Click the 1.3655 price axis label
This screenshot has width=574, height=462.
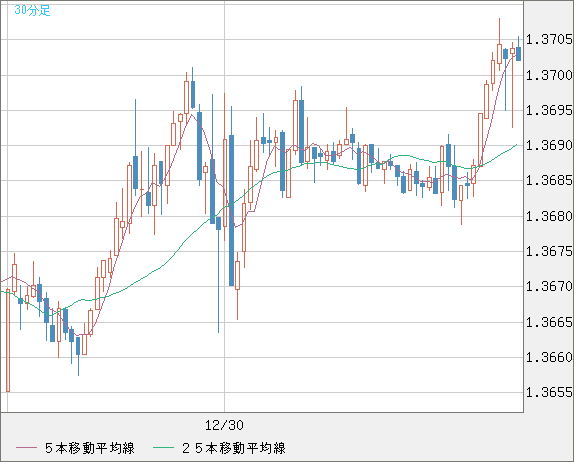(549, 392)
